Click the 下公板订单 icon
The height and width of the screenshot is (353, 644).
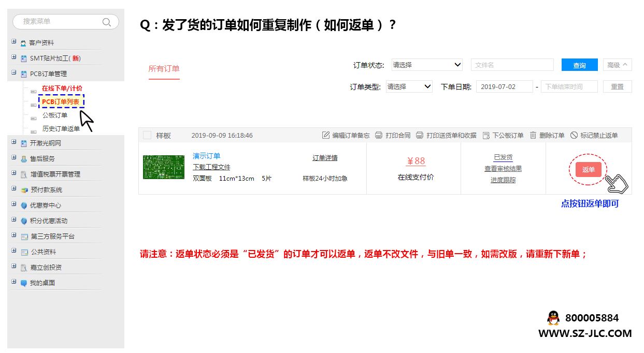pyautogui.click(x=486, y=135)
